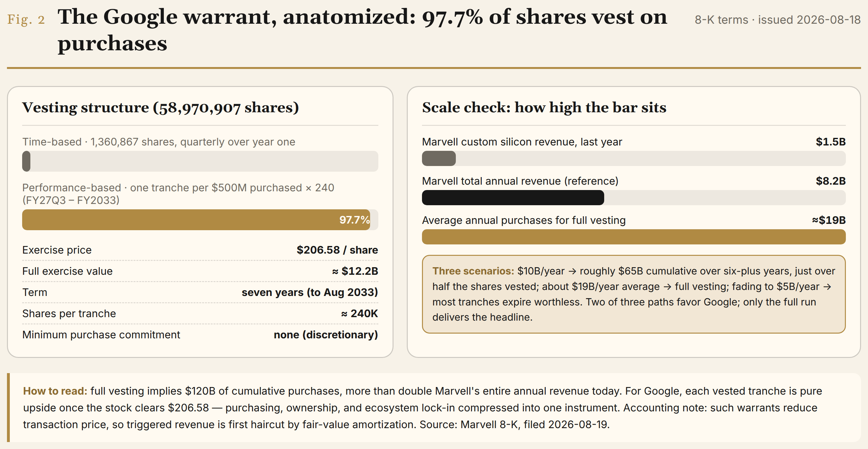Click the '$206.58 / share' value

[337, 250]
